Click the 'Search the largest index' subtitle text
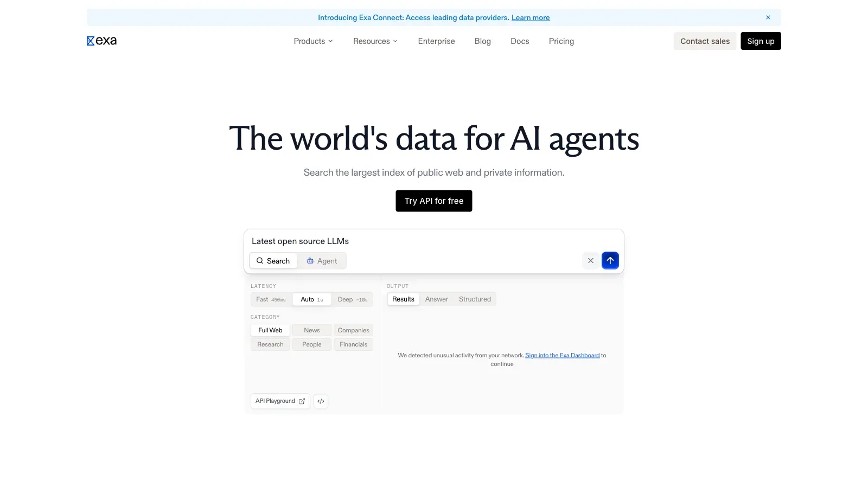The image size is (868, 488). point(434,172)
